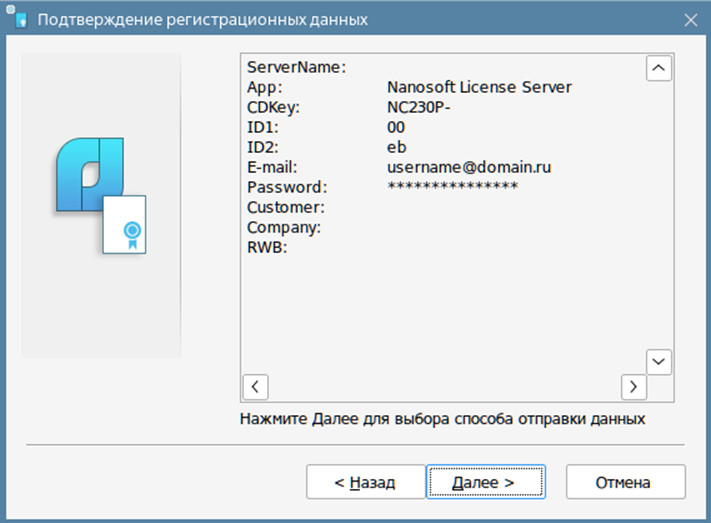Click the "Nanosoft License Server" App value

479,87
